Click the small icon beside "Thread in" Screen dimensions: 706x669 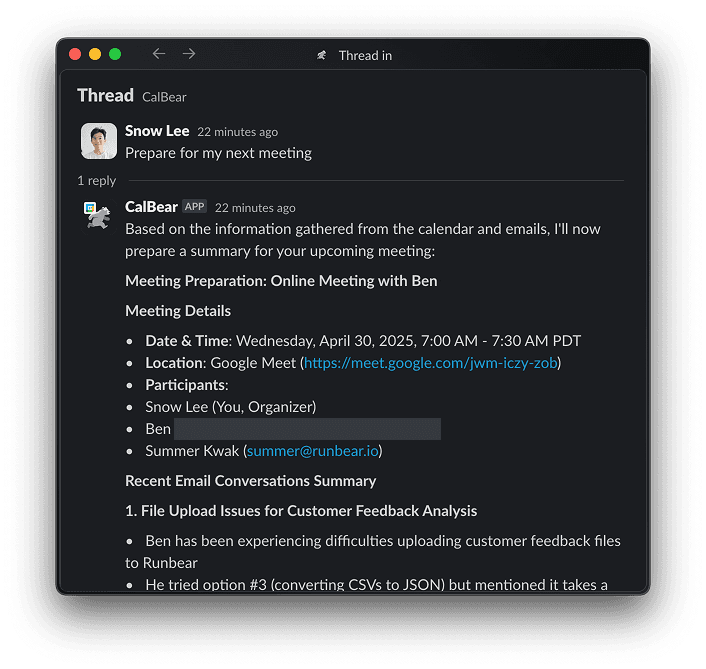(x=322, y=55)
